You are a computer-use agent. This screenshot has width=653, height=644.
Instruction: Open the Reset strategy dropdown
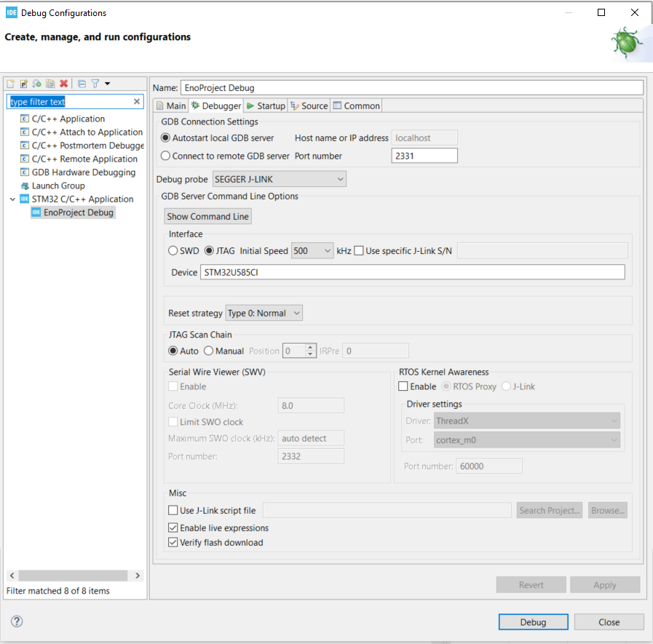tap(264, 313)
